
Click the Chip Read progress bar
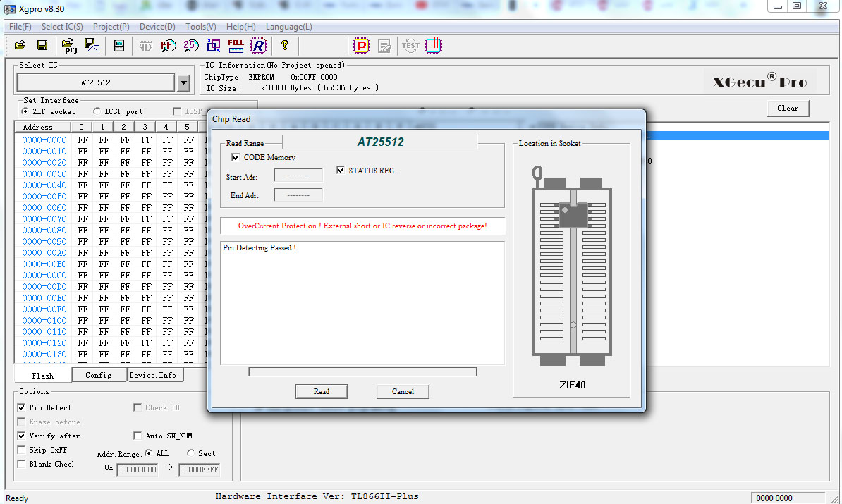362,371
